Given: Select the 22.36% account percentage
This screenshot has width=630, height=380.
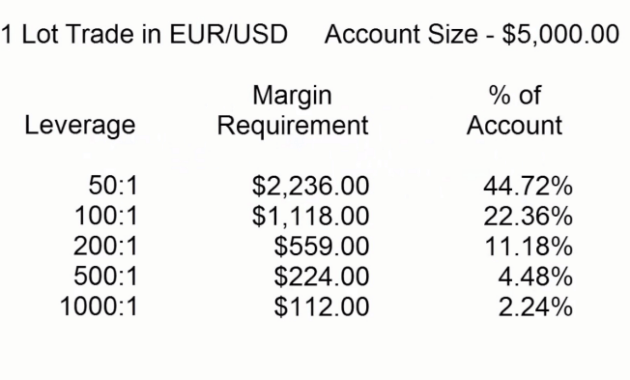Looking at the screenshot, I should point(528,216).
